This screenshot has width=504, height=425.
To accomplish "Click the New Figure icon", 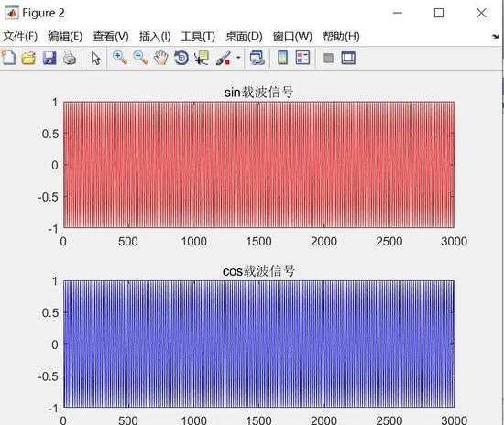I will (x=8, y=58).
